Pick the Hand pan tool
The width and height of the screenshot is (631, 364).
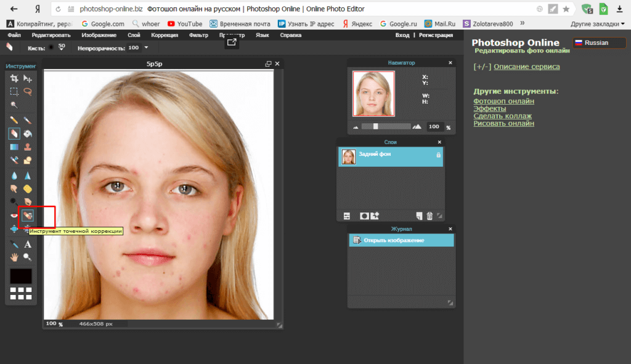14,257
